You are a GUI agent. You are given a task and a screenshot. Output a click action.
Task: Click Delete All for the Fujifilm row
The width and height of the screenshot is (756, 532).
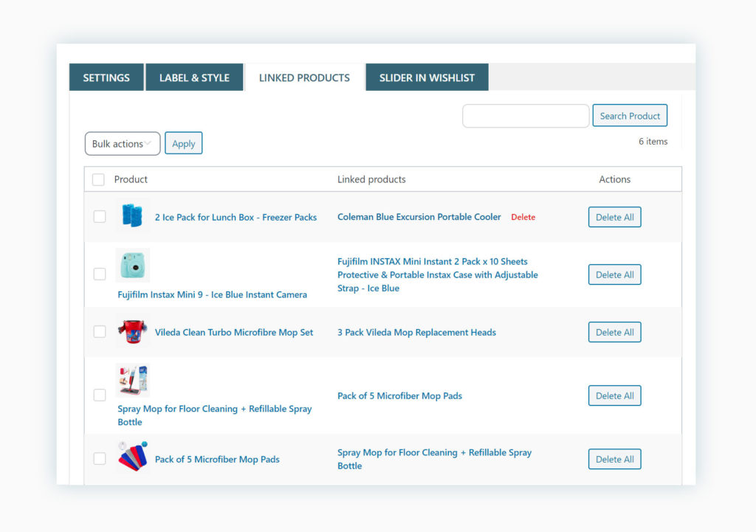(614, 274)
